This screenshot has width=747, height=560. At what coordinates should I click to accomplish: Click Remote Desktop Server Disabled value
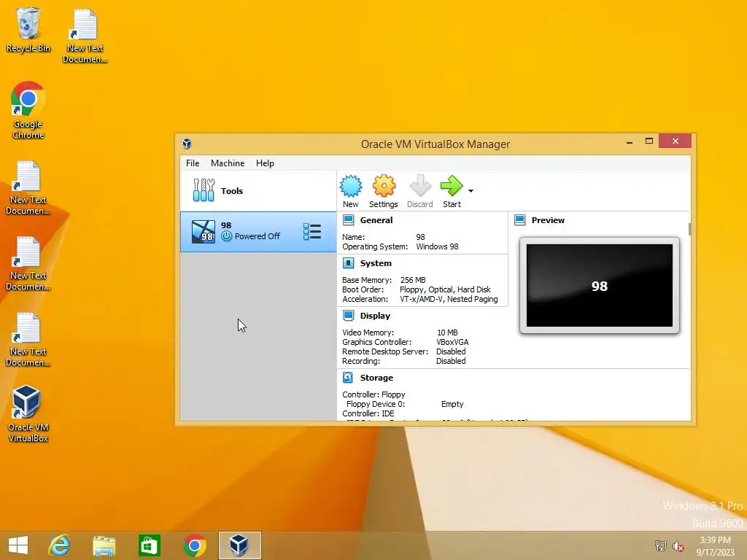point(451,351)
